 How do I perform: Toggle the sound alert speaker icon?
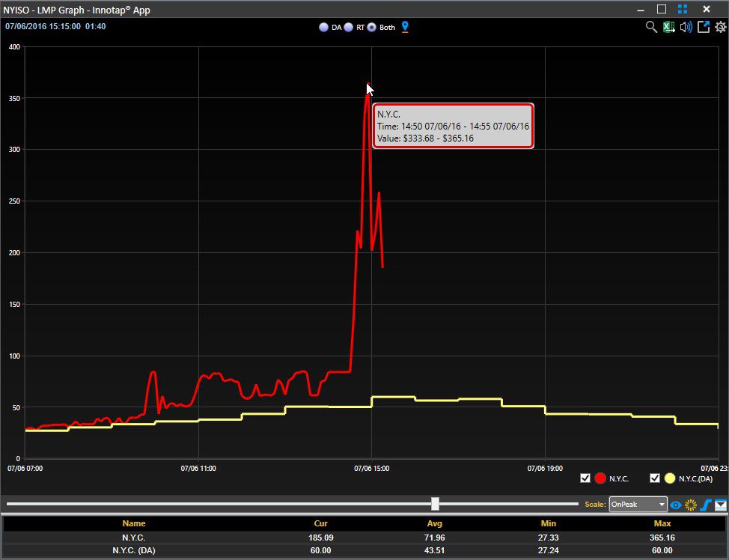[x=686, y=27]
